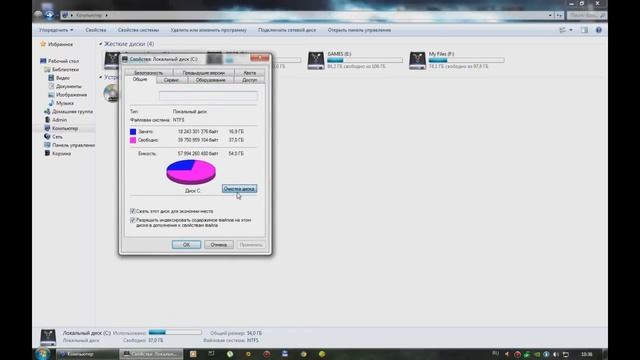Click Подключить сетевой диск toolbar item

[x=287, y=30]
